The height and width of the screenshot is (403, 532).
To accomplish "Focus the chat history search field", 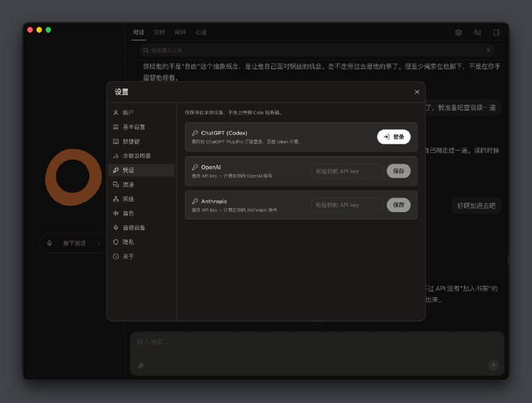I will click(x=317, y=50).
